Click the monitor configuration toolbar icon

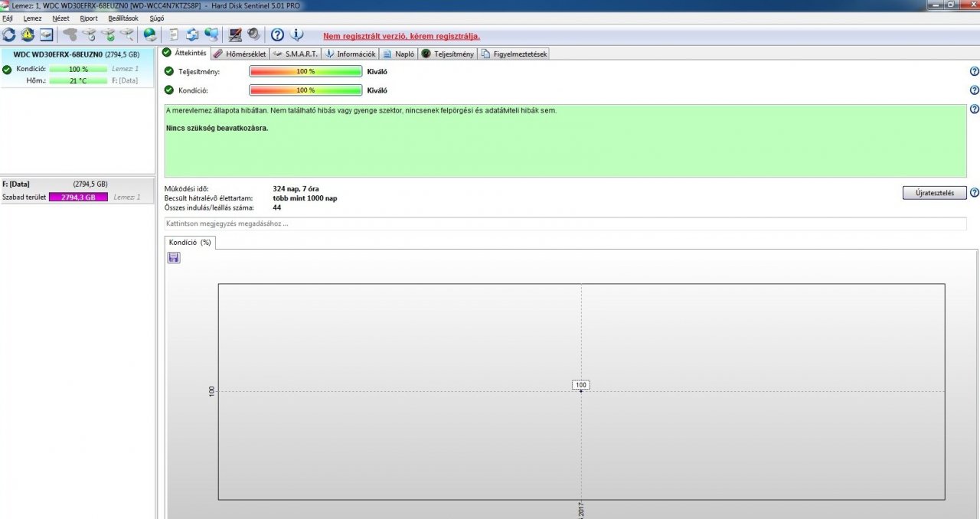pos(236,34)
